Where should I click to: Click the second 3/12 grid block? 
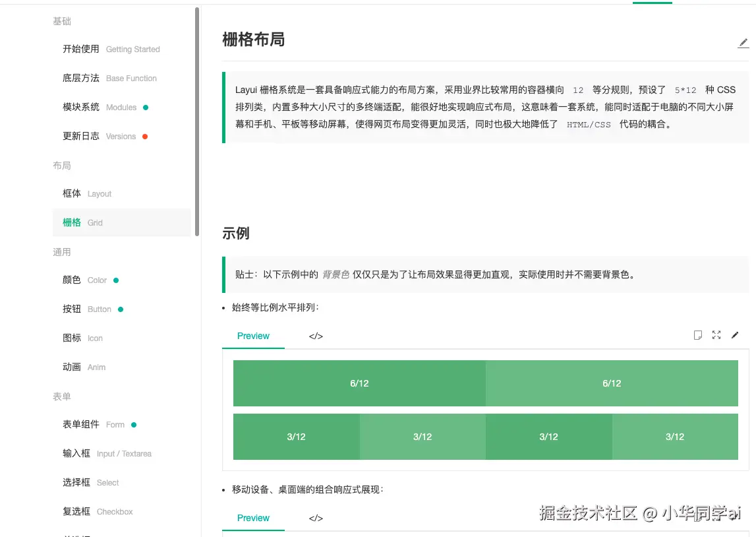(422, 437)
